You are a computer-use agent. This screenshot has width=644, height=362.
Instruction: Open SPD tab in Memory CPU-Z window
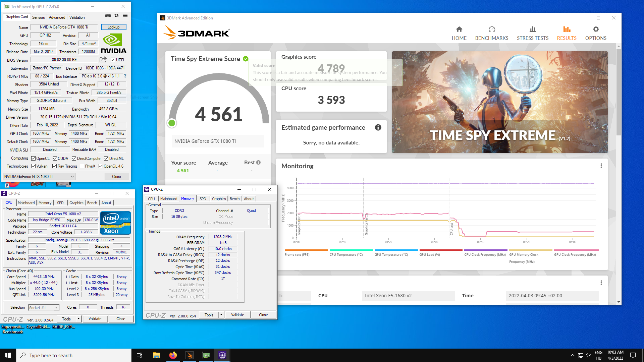click(x=203, y=199)
